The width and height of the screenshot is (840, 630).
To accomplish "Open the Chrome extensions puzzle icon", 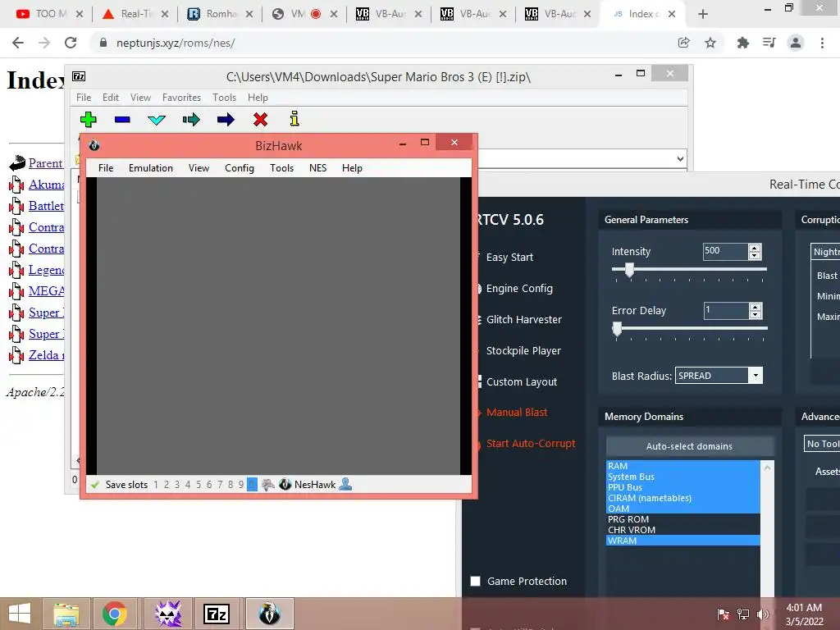I will pyautogui.click(x=743, y=43).
